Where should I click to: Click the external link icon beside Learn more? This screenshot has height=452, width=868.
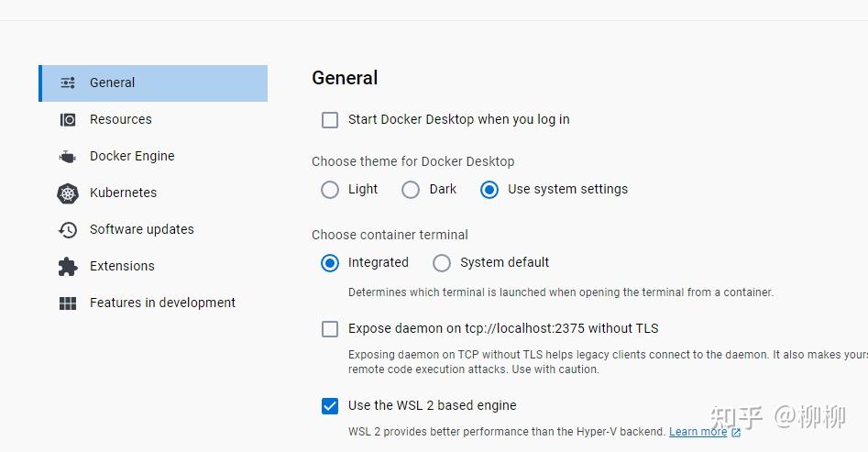click(x=736, y=432)
